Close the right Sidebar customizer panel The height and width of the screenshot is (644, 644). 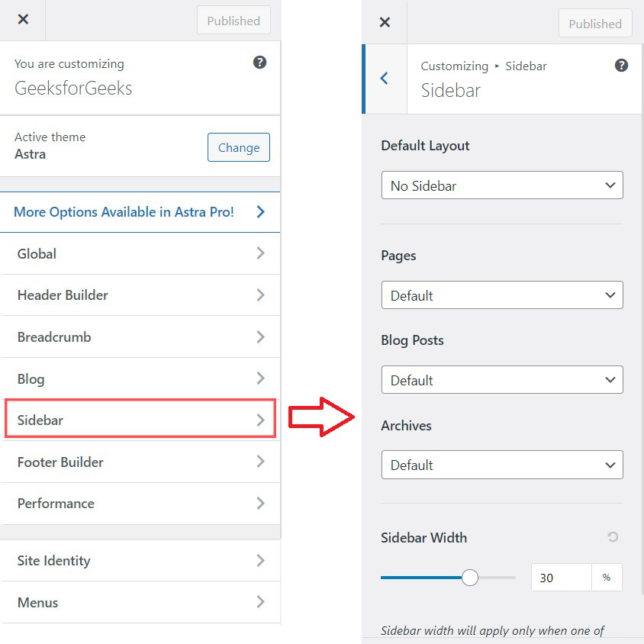(x=385, y=22)
